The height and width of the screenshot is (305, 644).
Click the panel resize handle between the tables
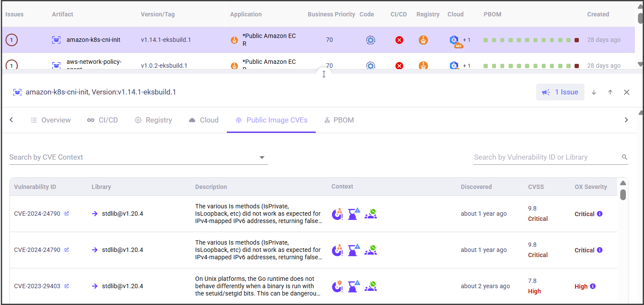324,74
